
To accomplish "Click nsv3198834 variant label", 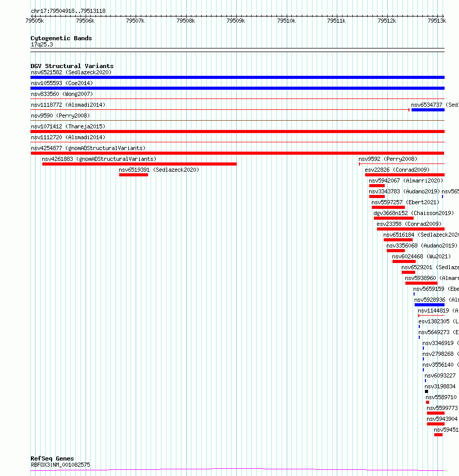I will pos(440,386).
